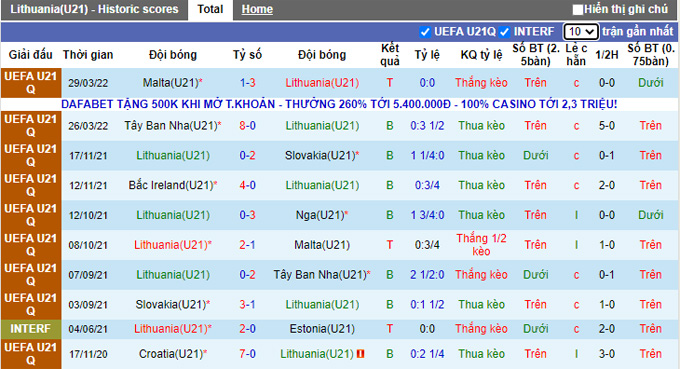This screenshot has width=680, height=369.
Task: Click the 0-3 score link
Action: [248, 215]
